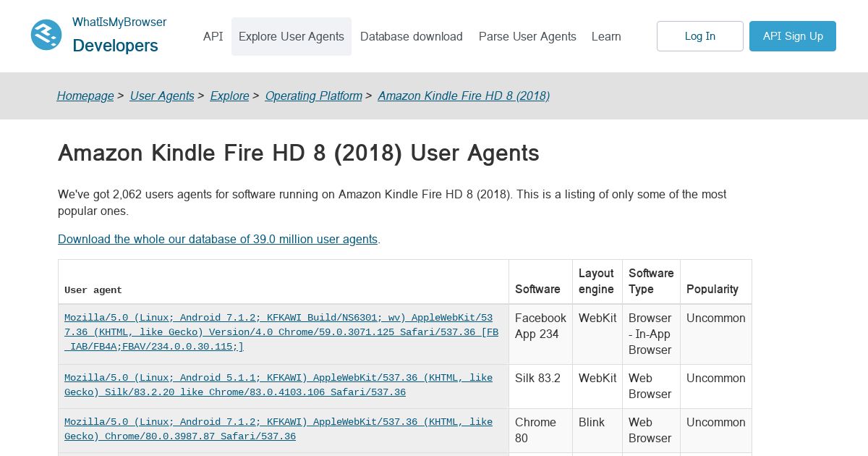Screen dimensions: 868x456
Task: Select Explore User Agents in navigation
Action: click(292, 36)
